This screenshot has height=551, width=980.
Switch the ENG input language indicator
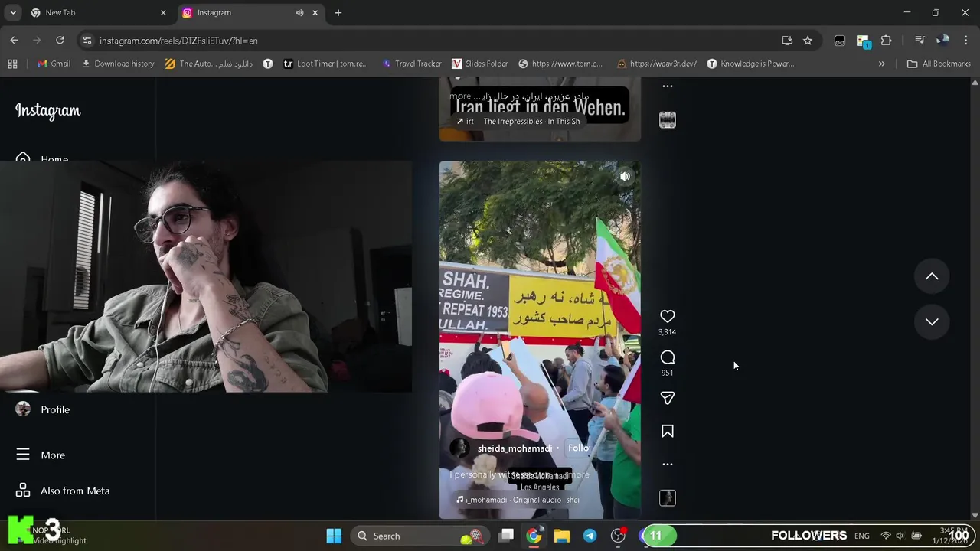coord(862,536)
